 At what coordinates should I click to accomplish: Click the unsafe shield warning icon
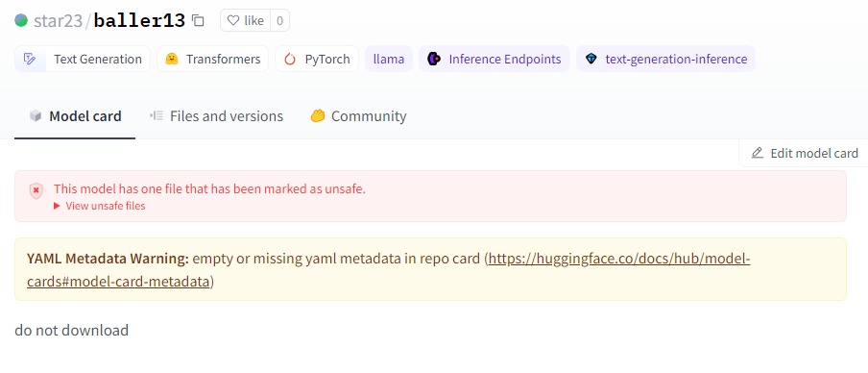[x=36, y=191]
